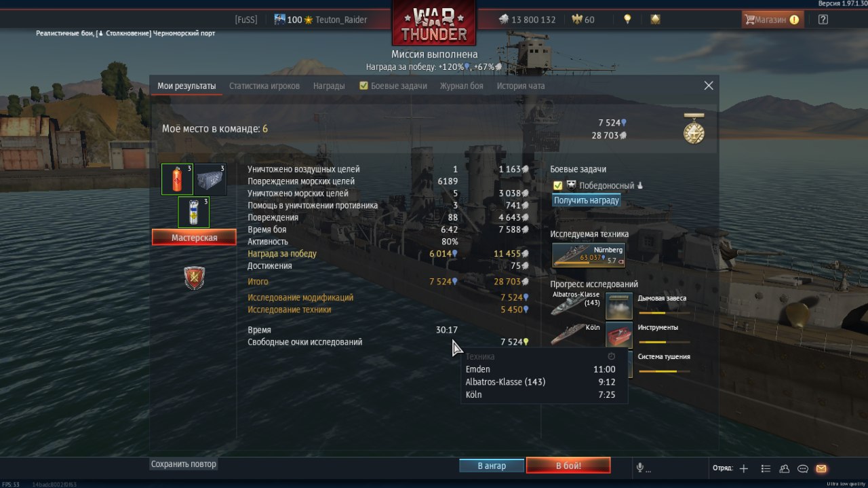Click the Получить награду button
The width and height of the screenshot is (868, 488).
pyautogui.click(x=587, y=200)
